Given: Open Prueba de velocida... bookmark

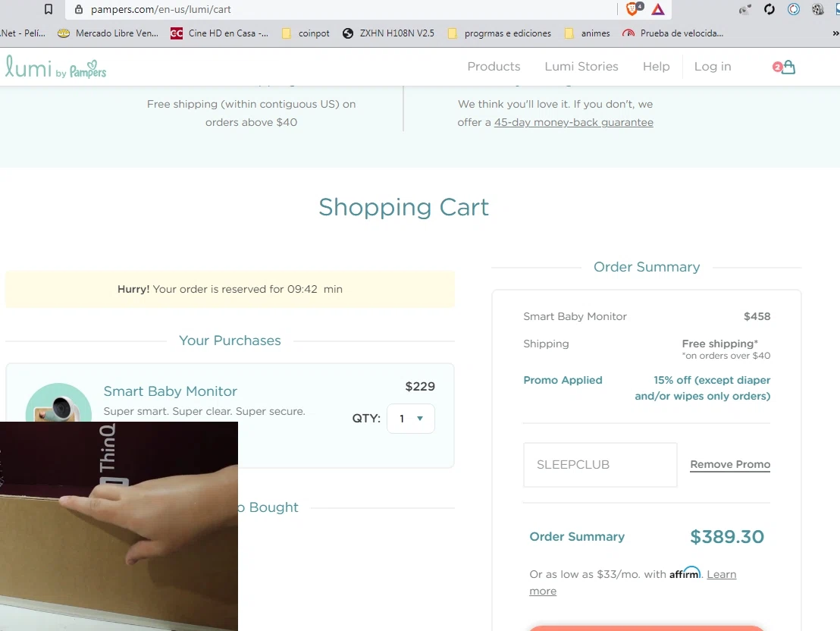Looking at the screenshot, I should (673, 33).
